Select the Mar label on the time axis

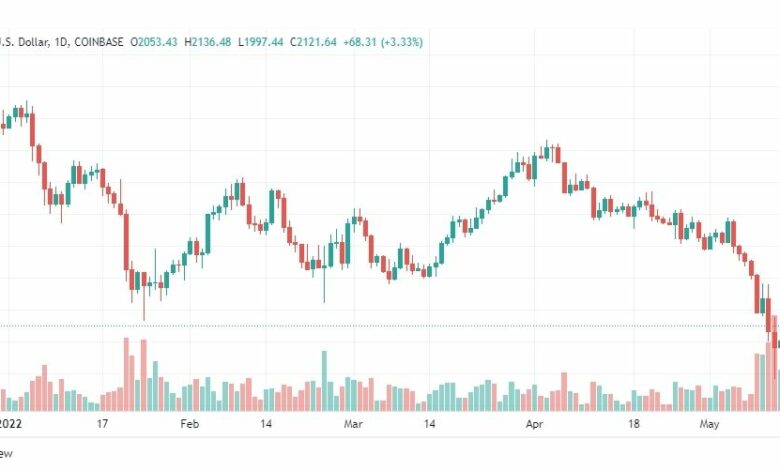(x=353, y=424)
